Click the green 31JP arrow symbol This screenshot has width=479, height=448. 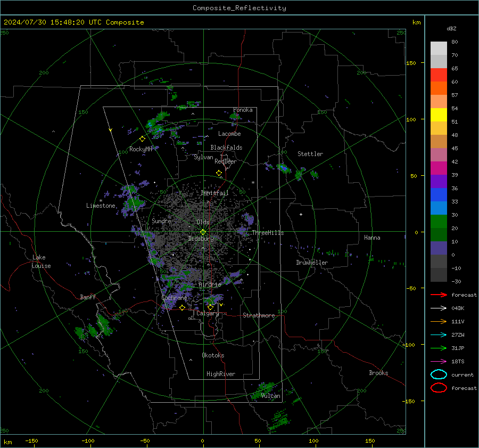click(439, 348)
